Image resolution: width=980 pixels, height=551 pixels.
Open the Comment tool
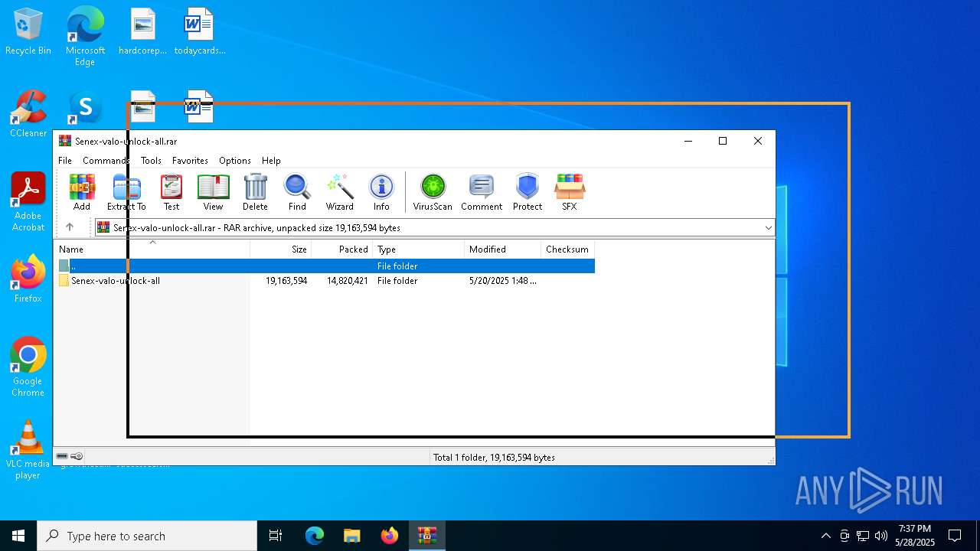click(482, 192)
